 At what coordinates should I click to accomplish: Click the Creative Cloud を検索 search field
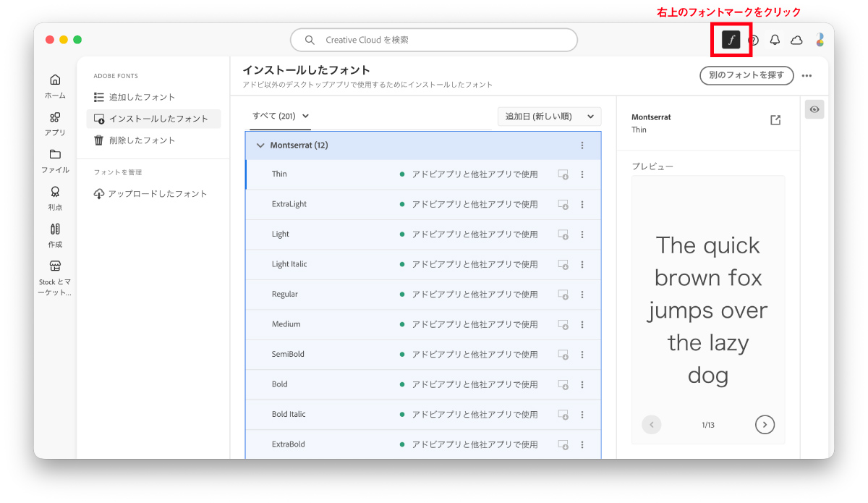[x=434, y=40]
